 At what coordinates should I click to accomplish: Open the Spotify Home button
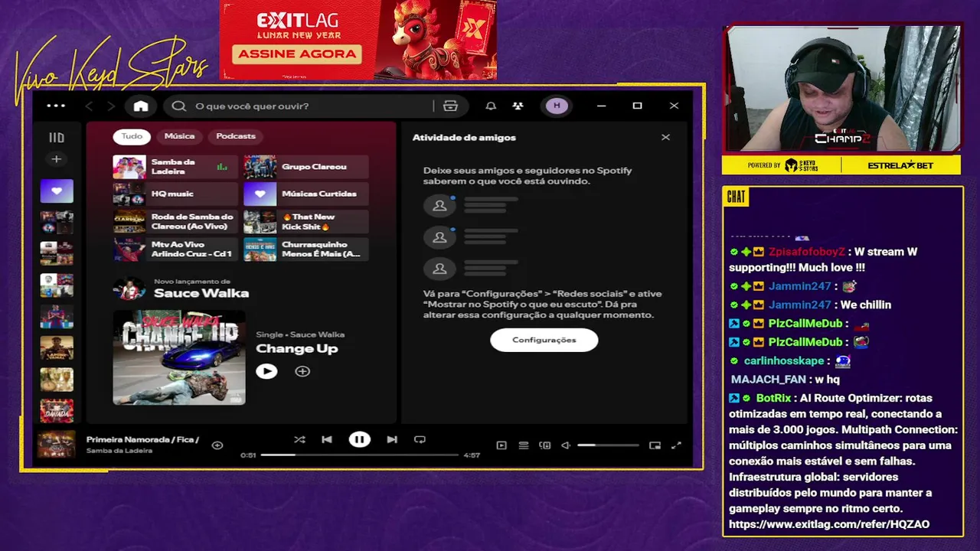(x=141, y=106)
